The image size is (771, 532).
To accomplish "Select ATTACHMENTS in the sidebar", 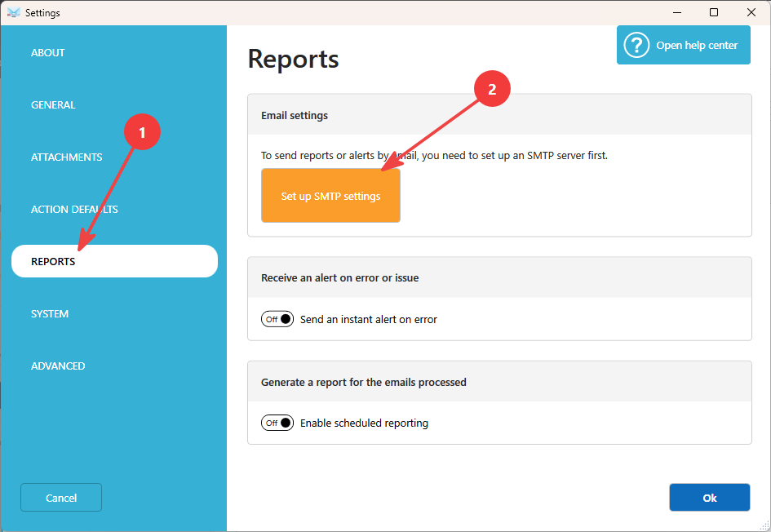I will (x=66, y=157).
